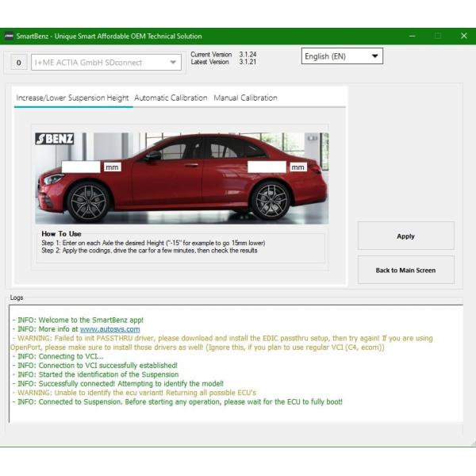Minimize the SmartBenz window
The height and width of the screenshot is (476, 476).
click(x=411, y=36)
